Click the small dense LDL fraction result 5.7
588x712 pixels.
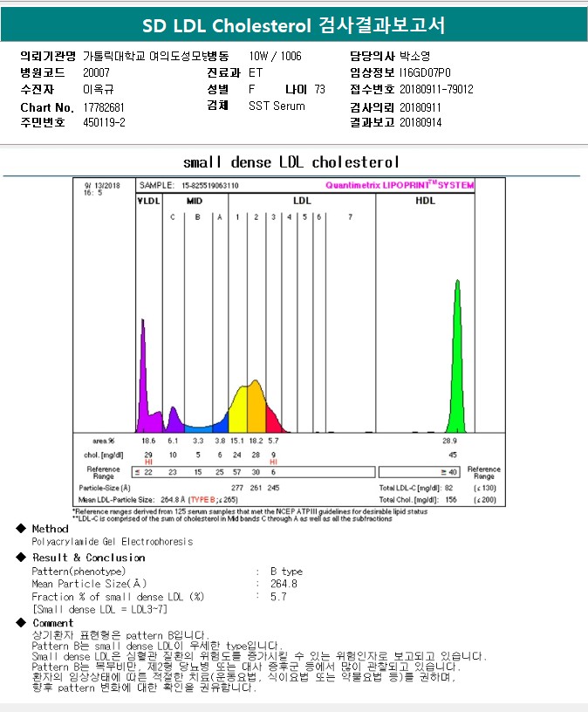click(x=278, y=597)
